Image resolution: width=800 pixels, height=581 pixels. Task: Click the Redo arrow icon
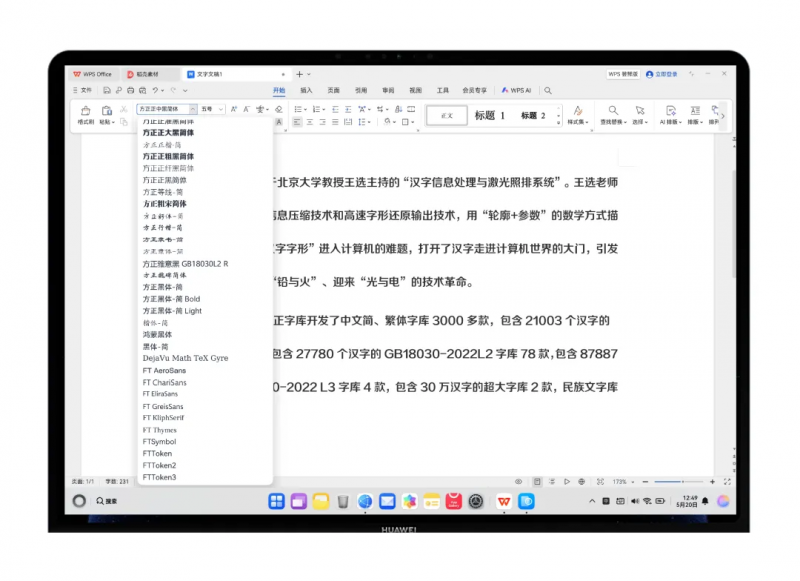[173, 90]
